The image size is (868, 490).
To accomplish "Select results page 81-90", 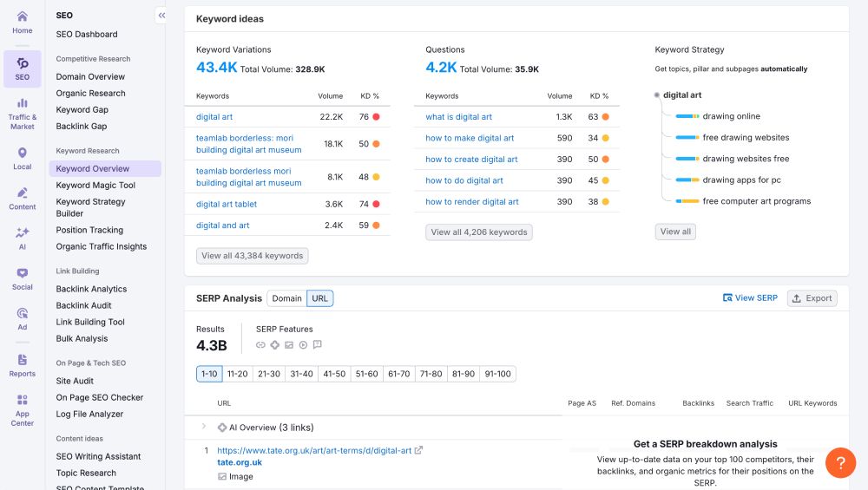I will point(464,374).
